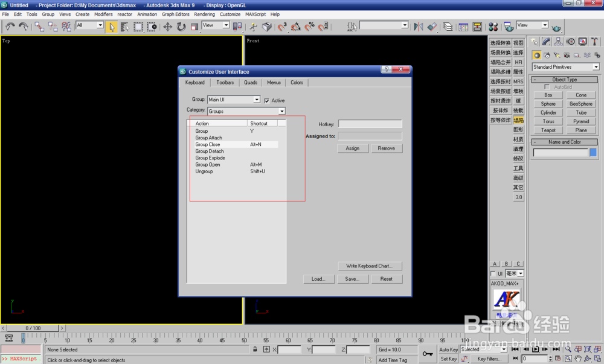This screenshot has width=604, height=364.
Task: Toggle the Active checkbox in dialog
Action: click(266, 101)
